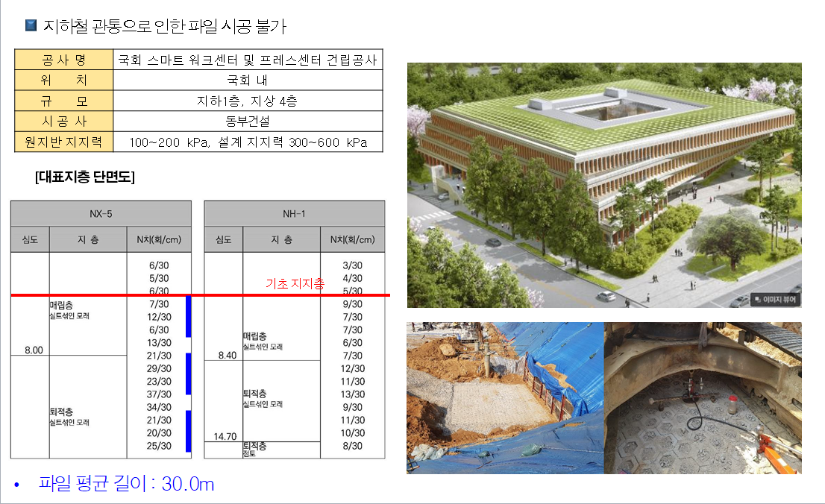This screenshot has width=825, height=504.
Task: Select the red 기초 지지층 label
Action: tap(295, 283)
